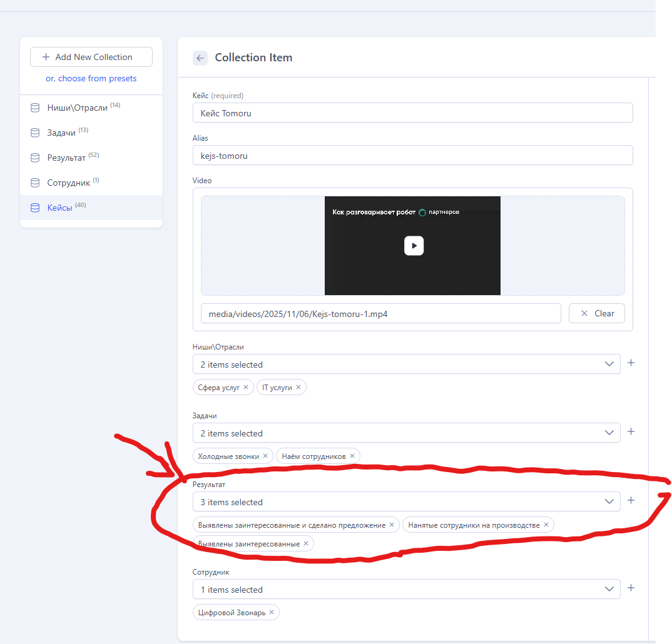Remove Выявлены заинтересованные и сделано предложение tag

392,525
